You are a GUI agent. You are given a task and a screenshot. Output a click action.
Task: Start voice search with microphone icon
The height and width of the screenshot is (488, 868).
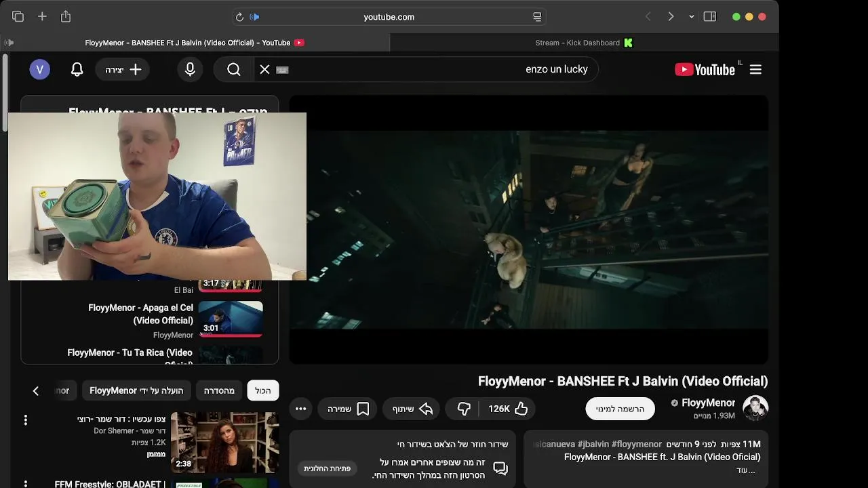coord(190,69)
